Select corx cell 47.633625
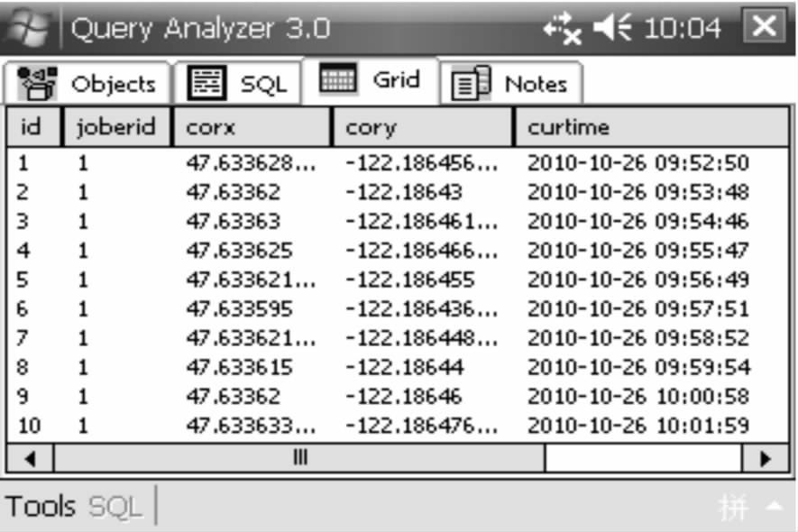The height and width of the screenshot is (532, 798). (x=239, y=251)
